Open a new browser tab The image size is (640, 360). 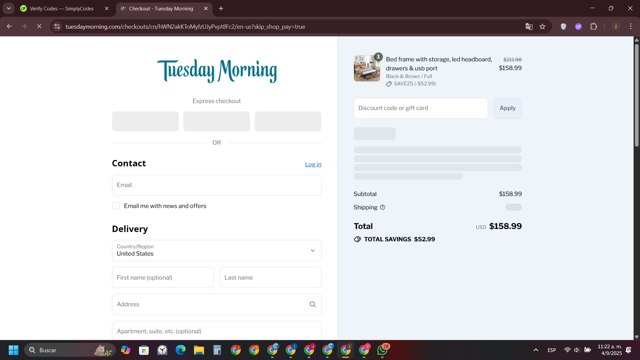pyautogui.click(x=221, y=8)
